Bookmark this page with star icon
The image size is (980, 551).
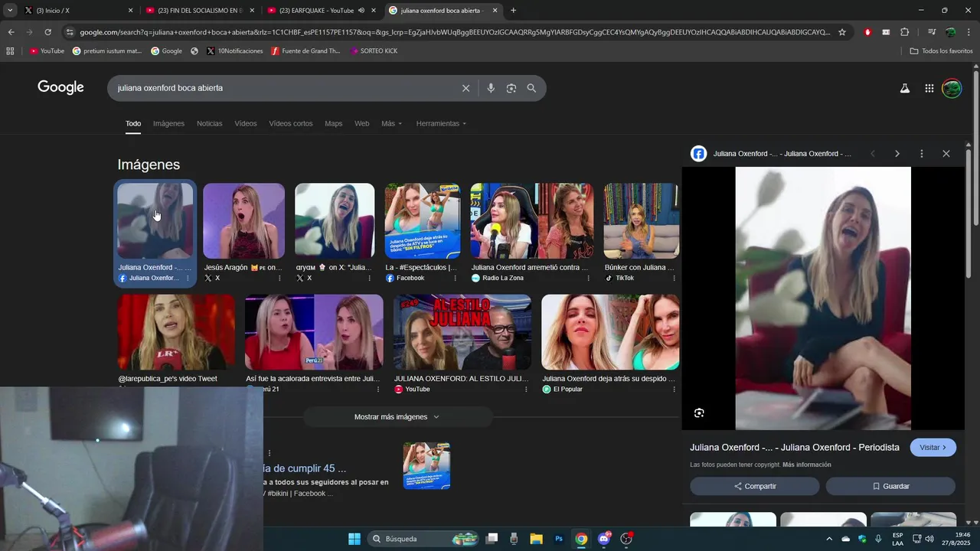(x=842, y=32)
